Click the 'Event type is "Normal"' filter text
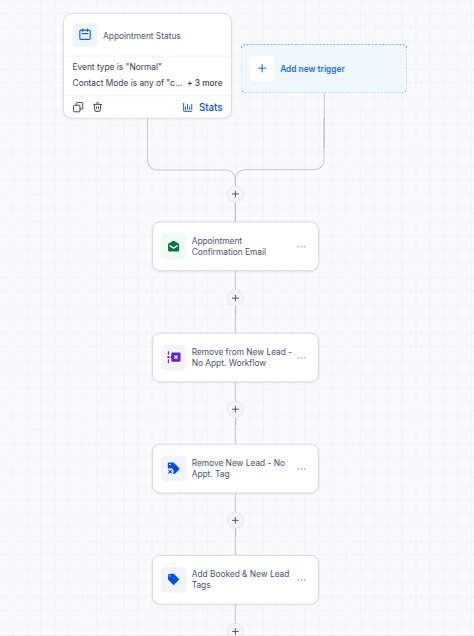 coord(117,67)
